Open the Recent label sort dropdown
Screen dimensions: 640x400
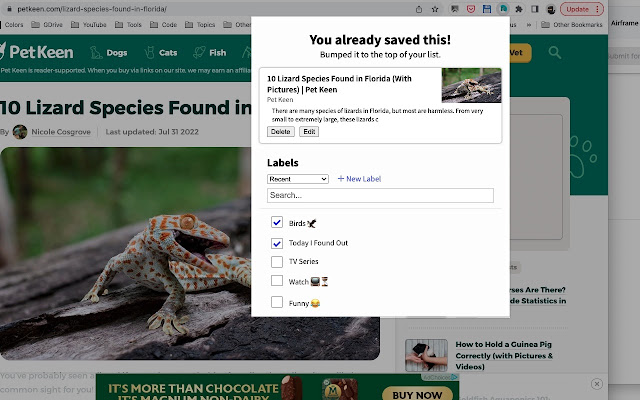[298, 179]
